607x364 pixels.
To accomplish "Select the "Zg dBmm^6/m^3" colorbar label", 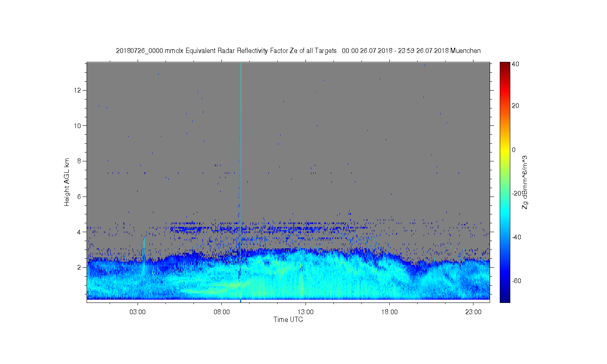I will click(x=525, y=182).
